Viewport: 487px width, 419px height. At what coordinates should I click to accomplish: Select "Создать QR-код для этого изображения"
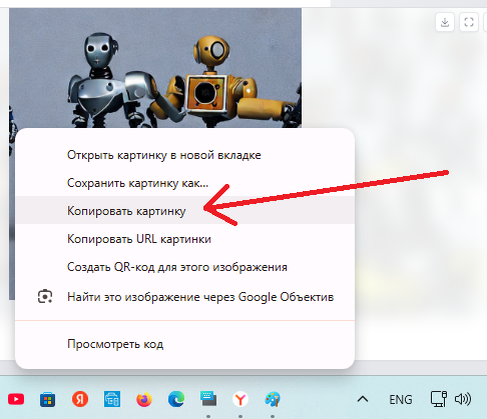click(185, 267)
